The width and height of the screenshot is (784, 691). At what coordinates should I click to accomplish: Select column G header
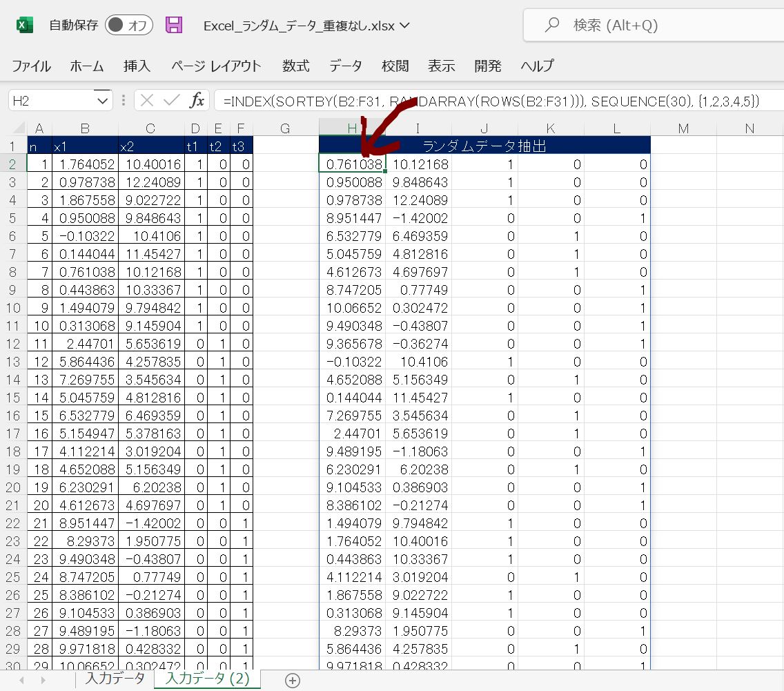click(x=286, y=128)
